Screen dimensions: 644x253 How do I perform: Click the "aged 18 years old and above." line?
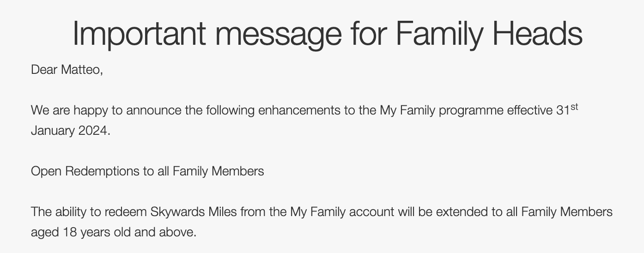point(114,232)
